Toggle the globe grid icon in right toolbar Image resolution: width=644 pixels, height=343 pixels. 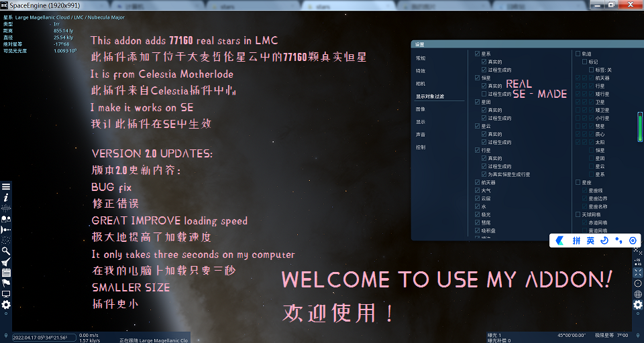click(637, 294)
